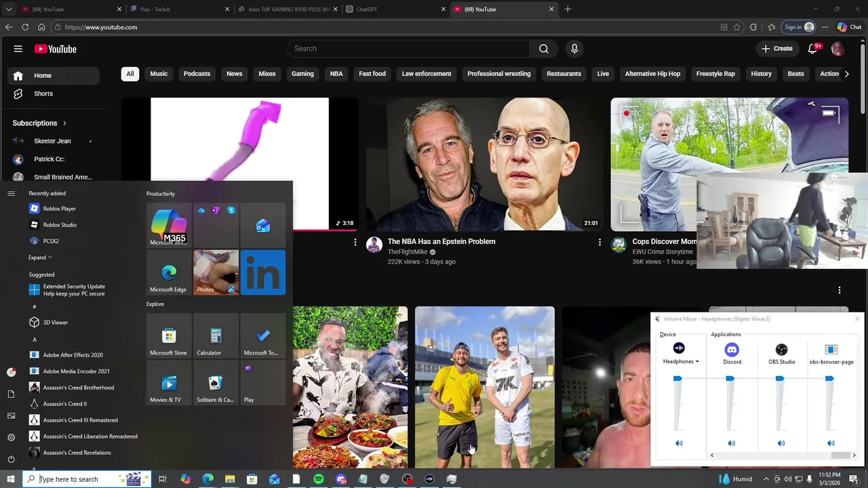Click Assassin's Creed Revelations in app list
This screenshot has width=868, height=488.
(x=77, y=453)
